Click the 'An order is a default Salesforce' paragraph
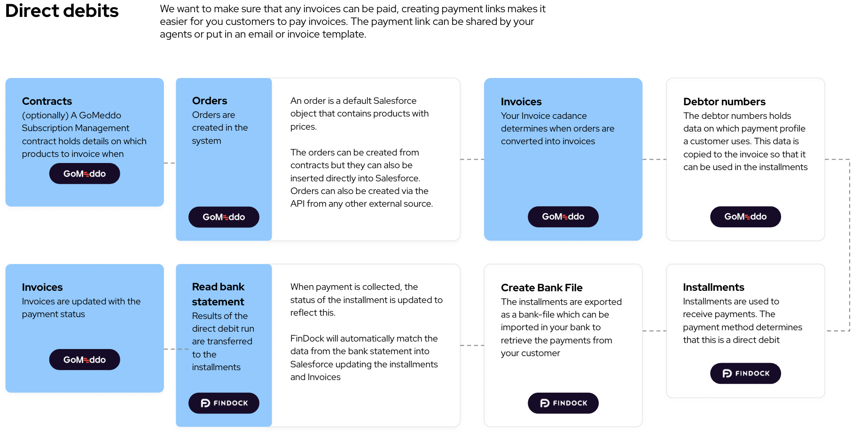Image resolution: width=868 pixels, height=435 pixels. point(360,114)
